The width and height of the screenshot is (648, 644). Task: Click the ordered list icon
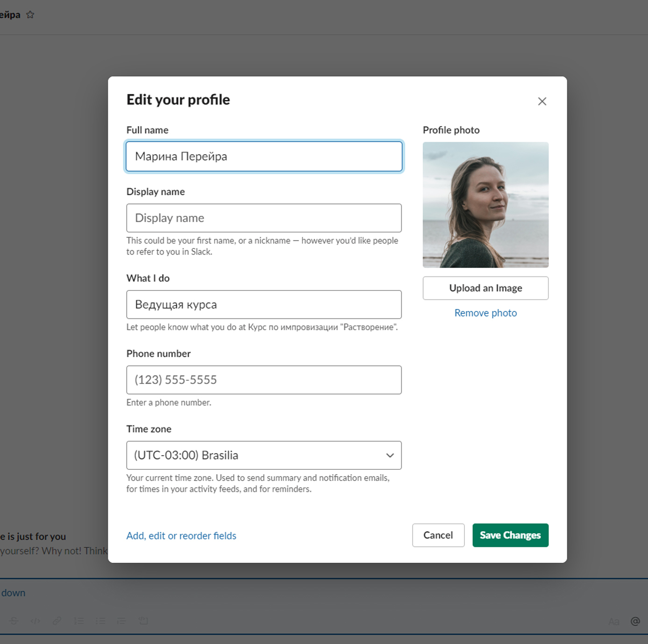pyautogui.click(x=79, y=621)
